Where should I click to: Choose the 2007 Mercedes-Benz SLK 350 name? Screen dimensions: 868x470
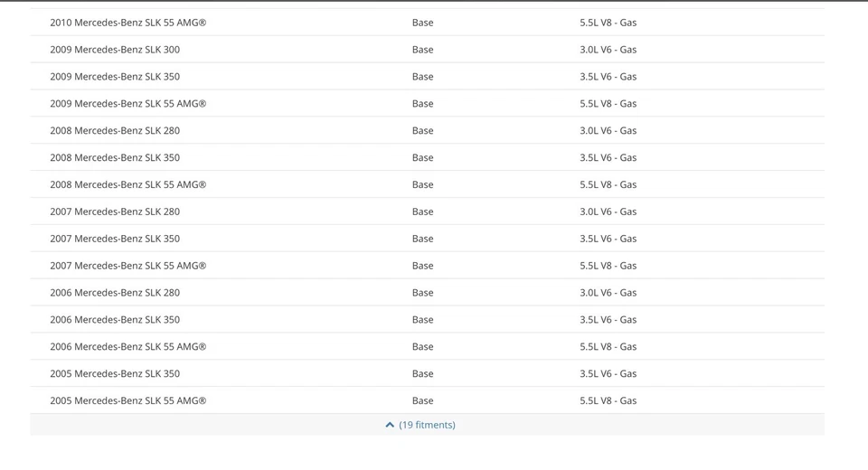tap(115, 240)
